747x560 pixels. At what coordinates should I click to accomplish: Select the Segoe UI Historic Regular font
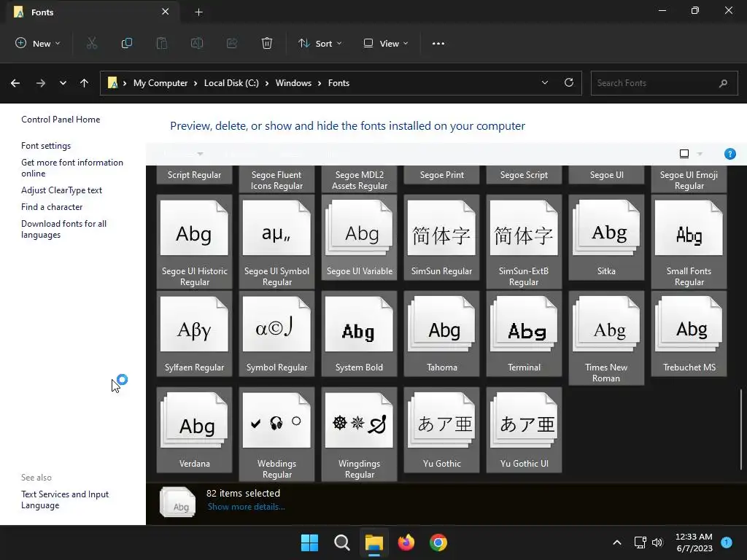click(x=194, y=241)
